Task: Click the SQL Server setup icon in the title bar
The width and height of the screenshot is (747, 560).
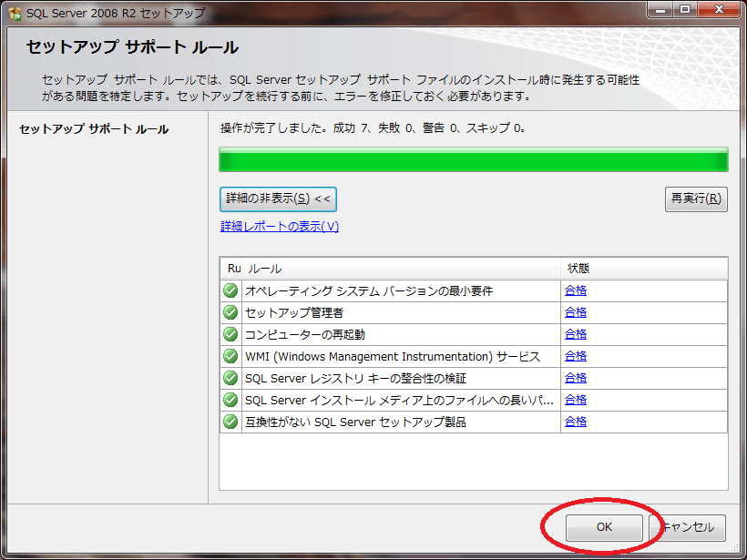Action: pos(13,10)
